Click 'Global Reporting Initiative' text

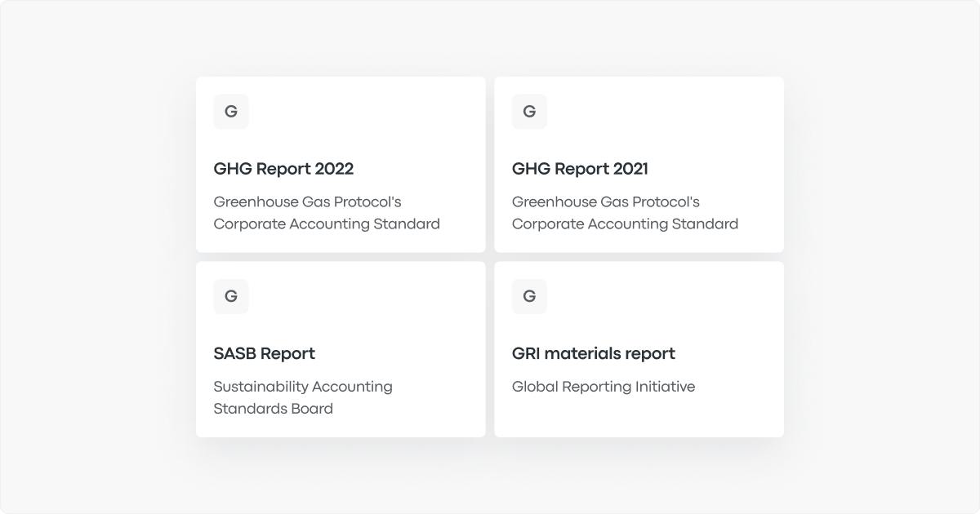pyautogui.click(x=604, y=387)
